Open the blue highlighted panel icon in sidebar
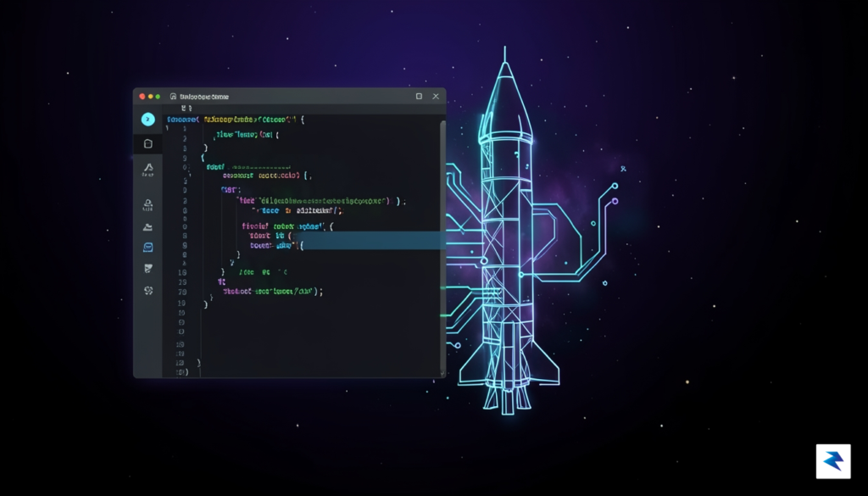The height and width of the screenshot is (496, 868). pos(147,248)
